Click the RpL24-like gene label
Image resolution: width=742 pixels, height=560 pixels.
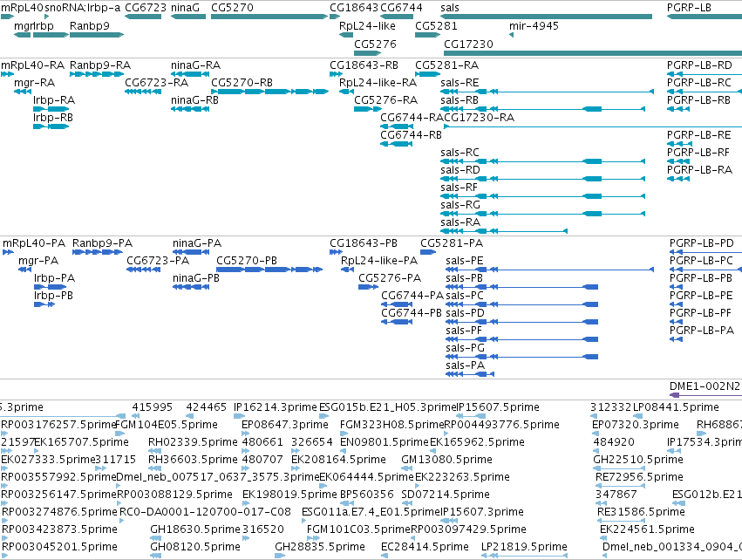(x=367, y=26)
